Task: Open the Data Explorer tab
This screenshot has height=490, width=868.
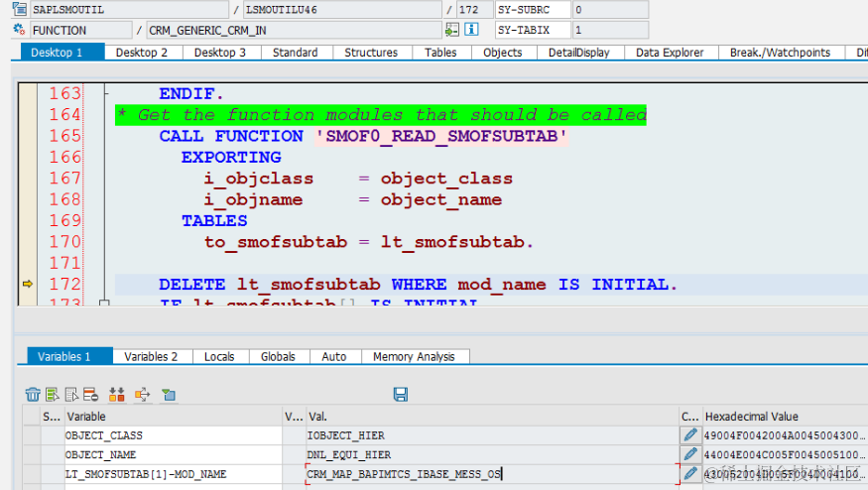Action: pyautogui.click(x=670, y=53)
